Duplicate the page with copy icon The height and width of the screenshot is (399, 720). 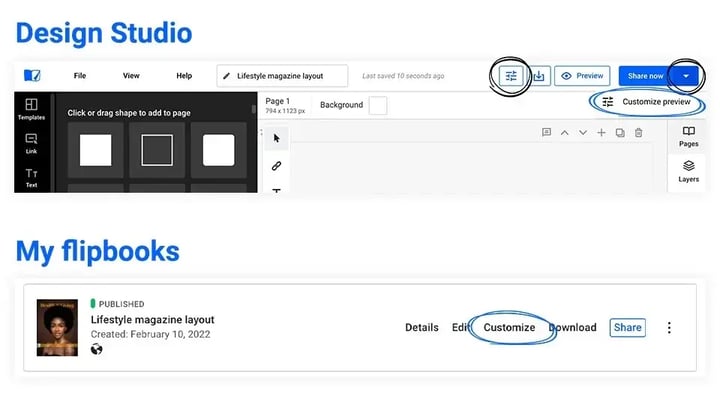[x=620, y=133]
